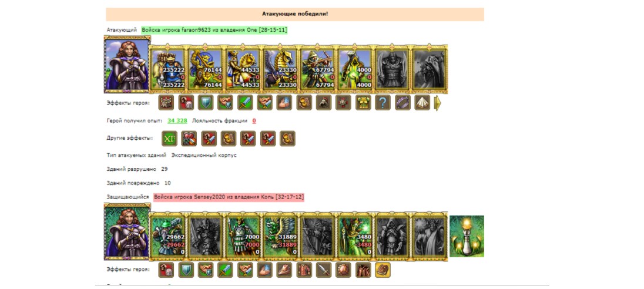The height and width of the screenshot is (289, 644).
Task: Expand more hero effects with the arrow
Action: pyautogui.click(x=438, y=103)
